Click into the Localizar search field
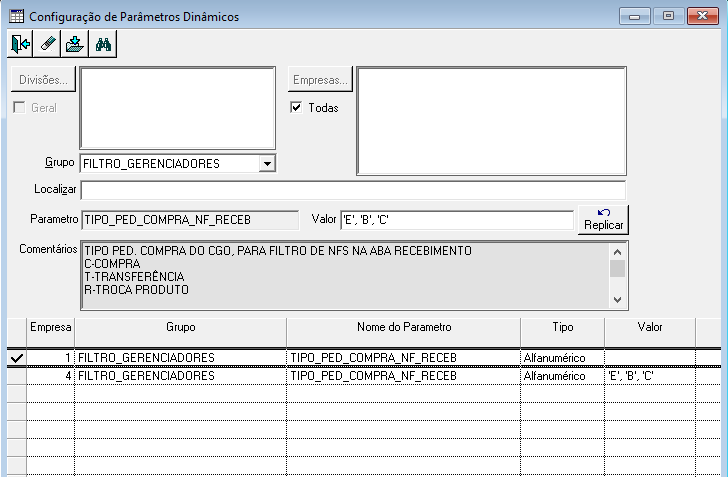Image resolution: width=728 pixels, height=477 pixels. pyautogui.click(x=353, y=190)
